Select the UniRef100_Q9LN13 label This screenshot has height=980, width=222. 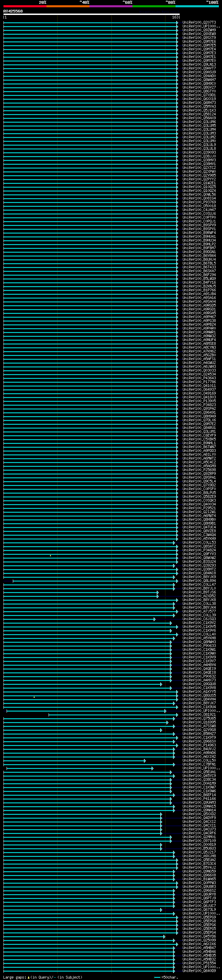pos(199,65)
